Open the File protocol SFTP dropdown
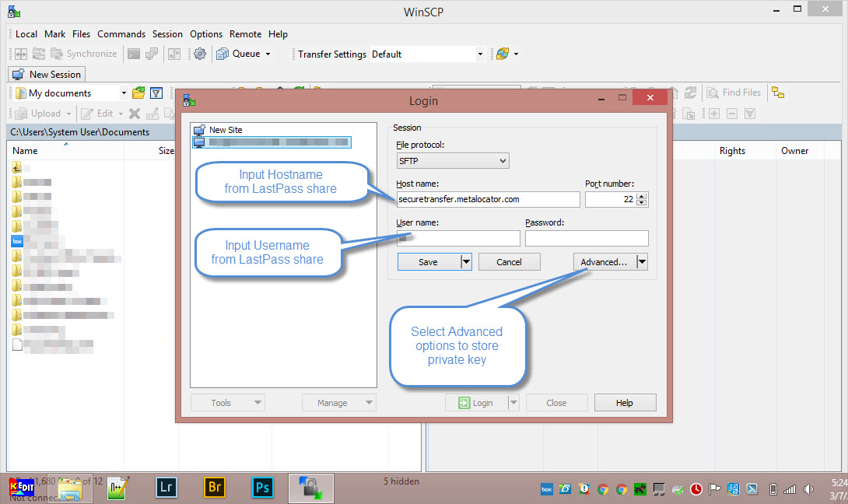848x504 pixels. pyautogui.click(x=453, y=160)
